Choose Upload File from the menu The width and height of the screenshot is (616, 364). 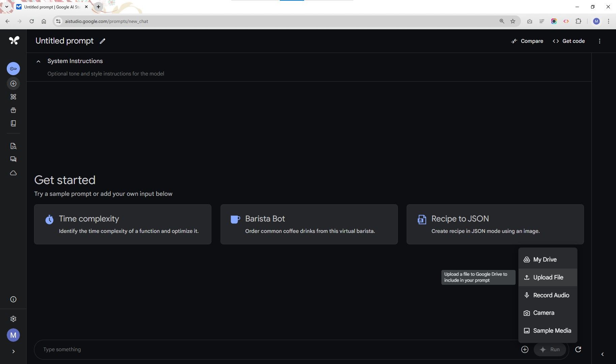click(x=548, y=277)
